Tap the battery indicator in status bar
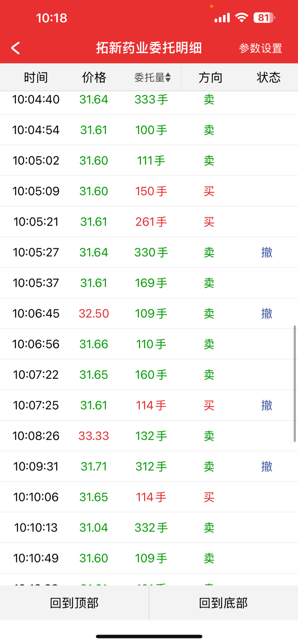The height and width of the screenshot is (644, 298). pos(264,18)
